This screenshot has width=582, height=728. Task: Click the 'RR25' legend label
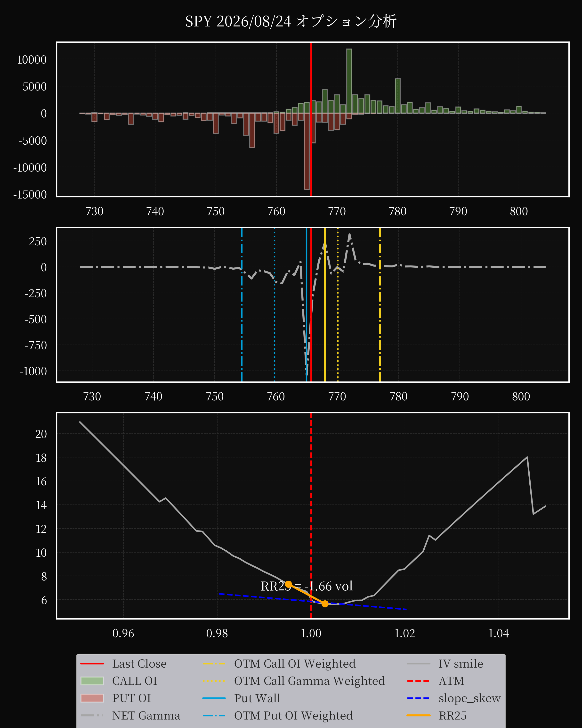[x=453, y=716]
